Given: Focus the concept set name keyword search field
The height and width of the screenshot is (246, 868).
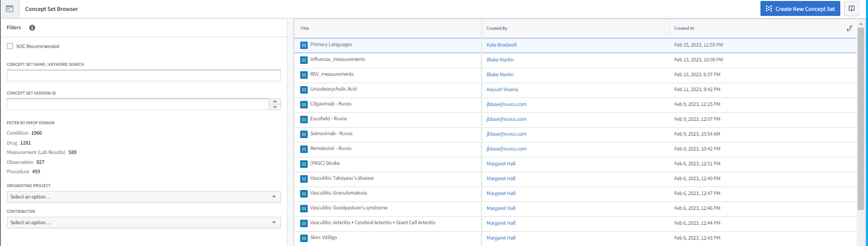Looking at the screenshot, I should tap(144, 75).
